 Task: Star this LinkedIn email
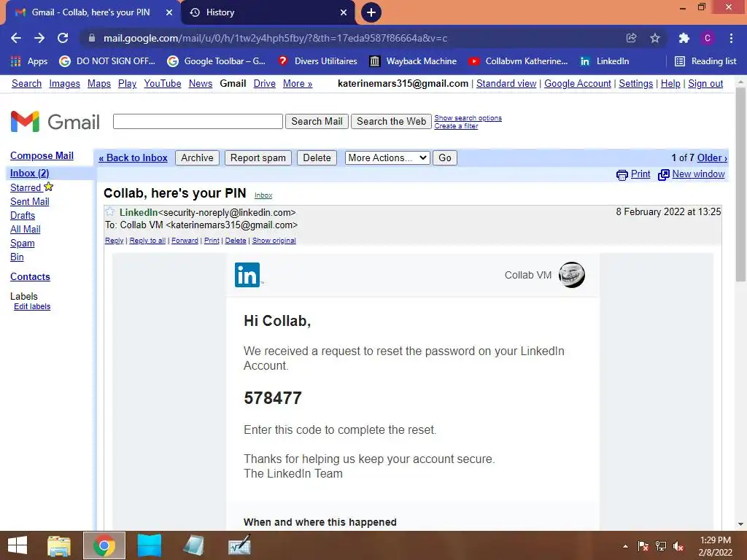[110, 211]
